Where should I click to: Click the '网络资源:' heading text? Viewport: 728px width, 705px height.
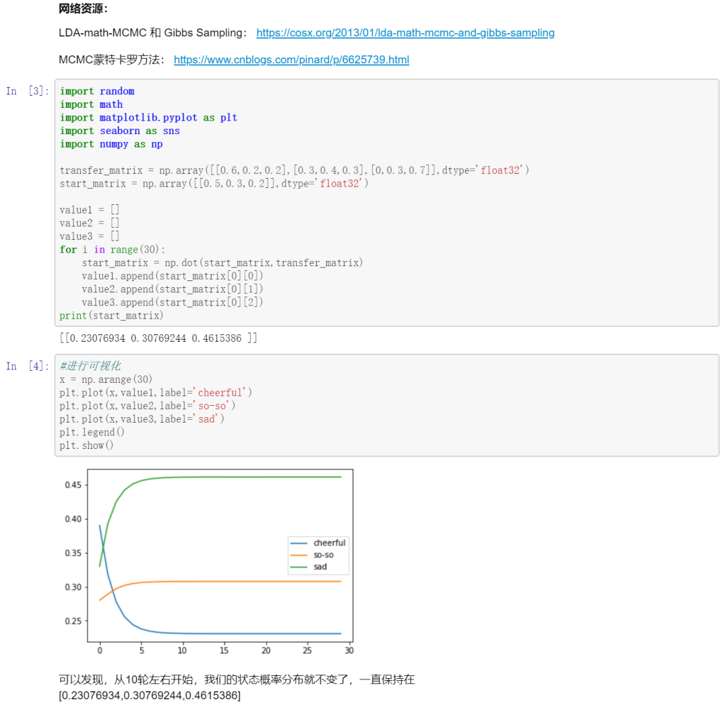pyautogui.click(x=83, y=9)
